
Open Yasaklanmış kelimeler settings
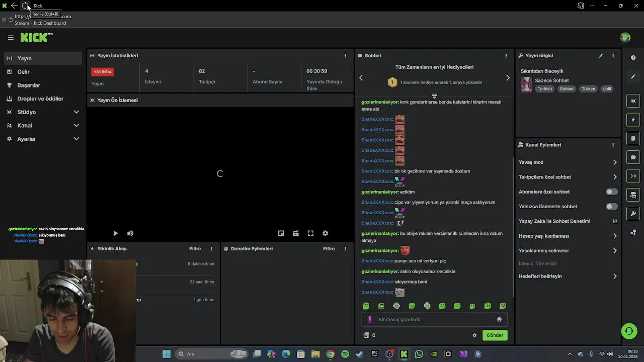pyautogui.click(x=568, y=251)
